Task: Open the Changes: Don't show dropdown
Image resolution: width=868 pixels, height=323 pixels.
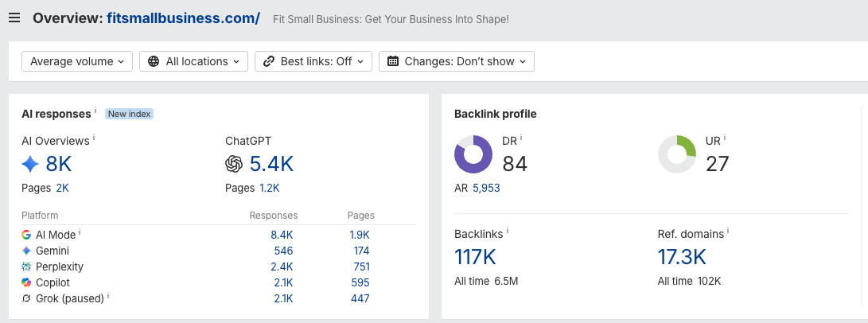Action: pos(457,61)
